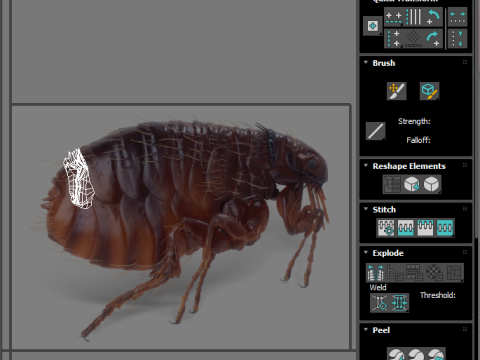Click the Explode rollout title
This screenshot has width=480, height=360.
pos(388,253)
